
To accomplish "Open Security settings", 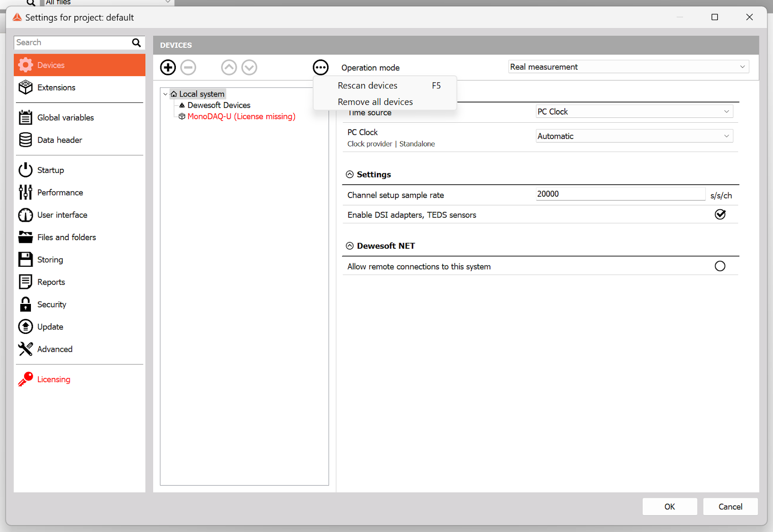I will pos(80,304).
